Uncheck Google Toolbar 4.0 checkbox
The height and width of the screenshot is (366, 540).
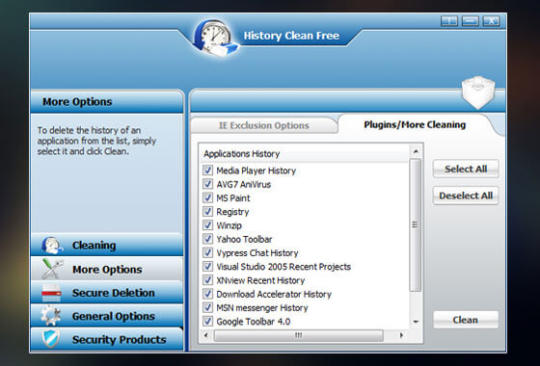(207, 321)
